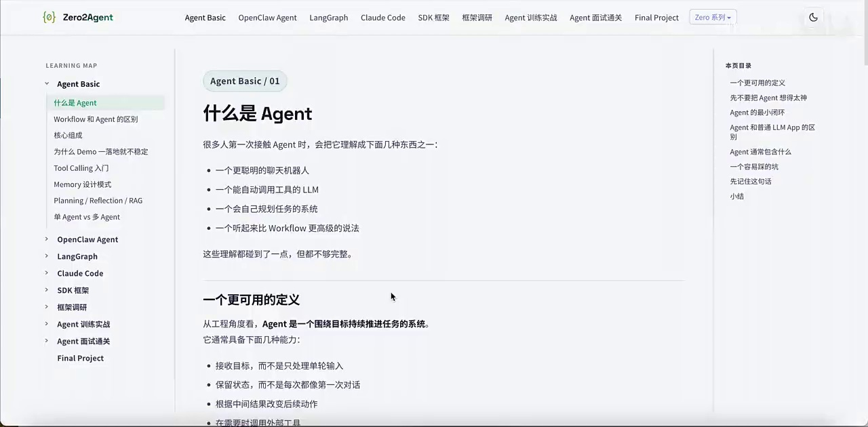Viewport: 868px width, 427px height.
Task: Click the Agent Basic / 01 badge
Action: 245,81
